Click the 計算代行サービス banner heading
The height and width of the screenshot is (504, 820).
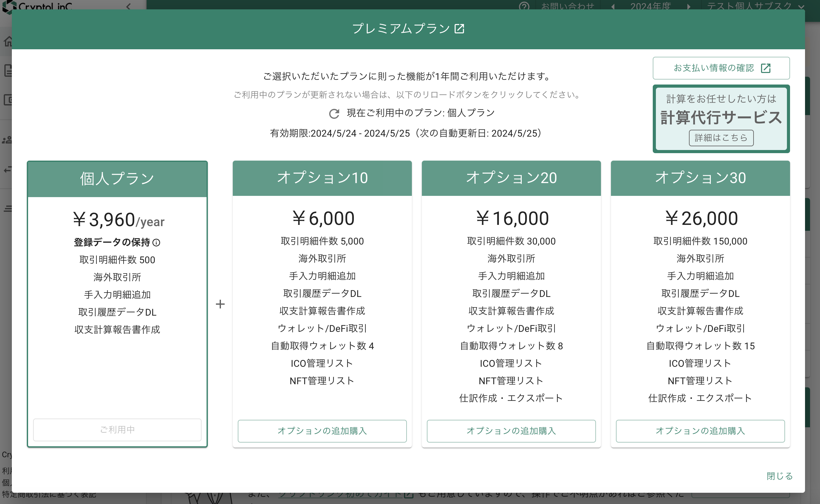721,117
